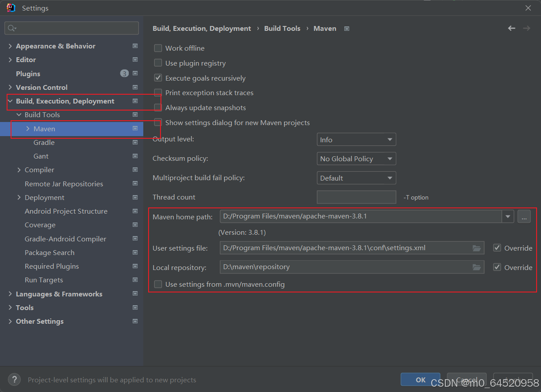Click the settings search field
The height and width of the screenshot is (392, 541).
click(71, 28)
